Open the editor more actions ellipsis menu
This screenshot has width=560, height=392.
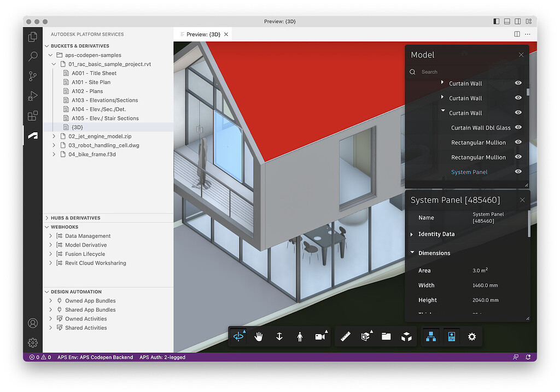[x=528, y=34]
